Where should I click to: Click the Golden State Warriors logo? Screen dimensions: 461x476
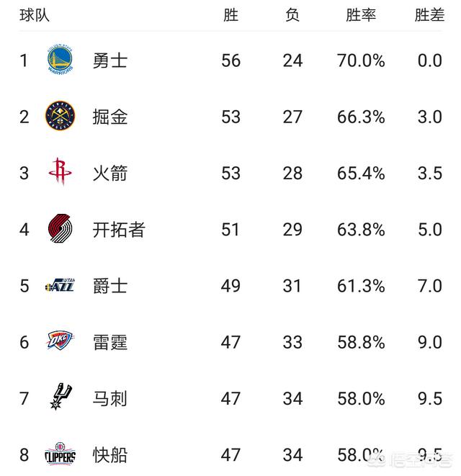(x=61, y=60)
